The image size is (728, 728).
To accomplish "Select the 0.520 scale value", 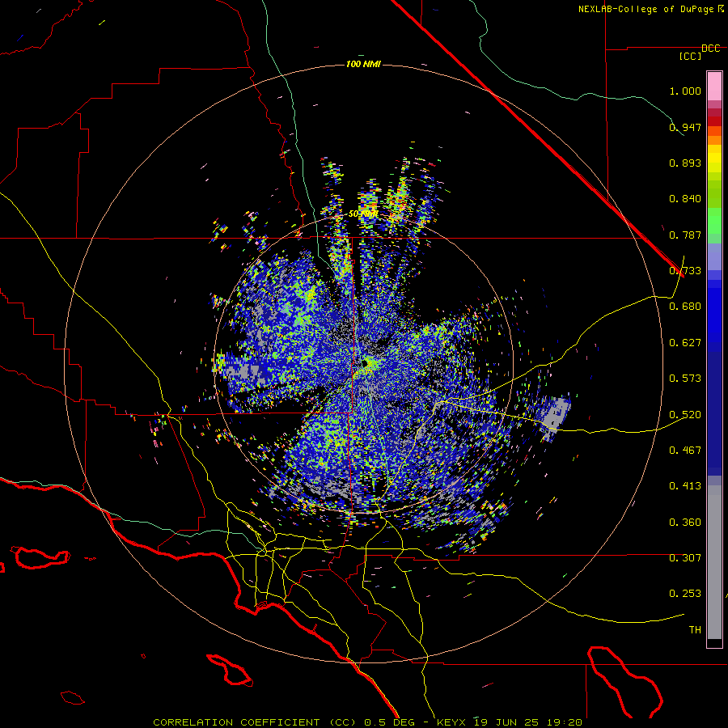I will (685, 415).
